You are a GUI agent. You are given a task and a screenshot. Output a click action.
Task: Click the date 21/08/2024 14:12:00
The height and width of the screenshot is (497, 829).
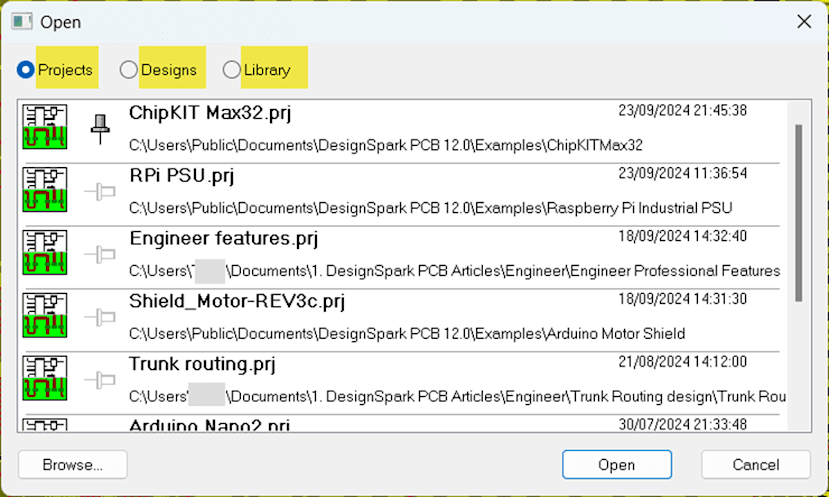coord(683,362)
